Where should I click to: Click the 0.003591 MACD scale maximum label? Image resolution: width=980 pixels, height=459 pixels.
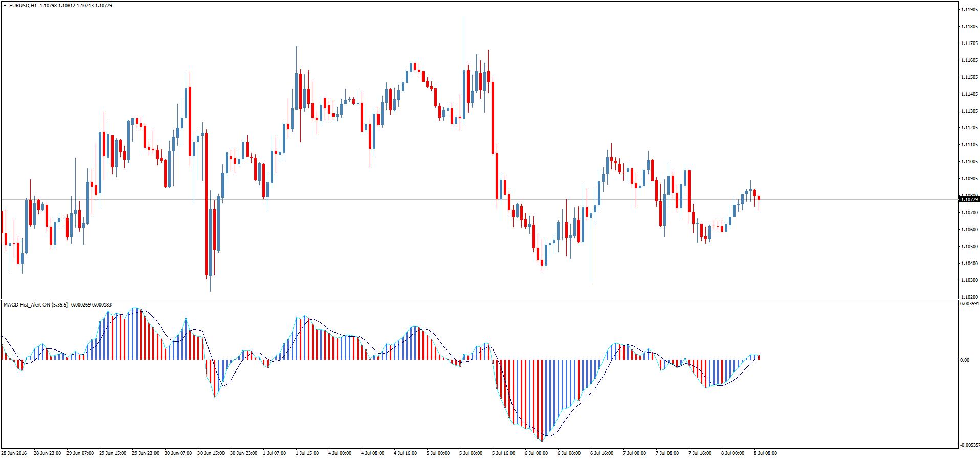(970, 304)
